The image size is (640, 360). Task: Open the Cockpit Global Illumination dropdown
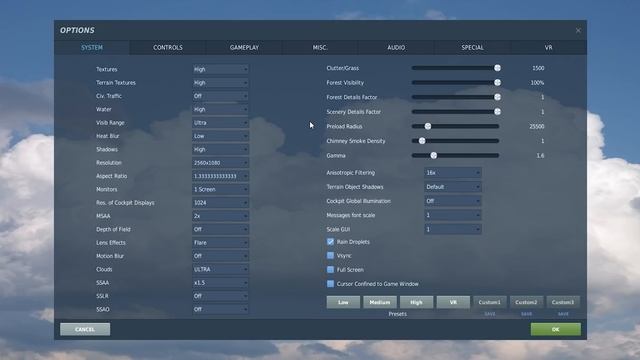click(453, 201)
